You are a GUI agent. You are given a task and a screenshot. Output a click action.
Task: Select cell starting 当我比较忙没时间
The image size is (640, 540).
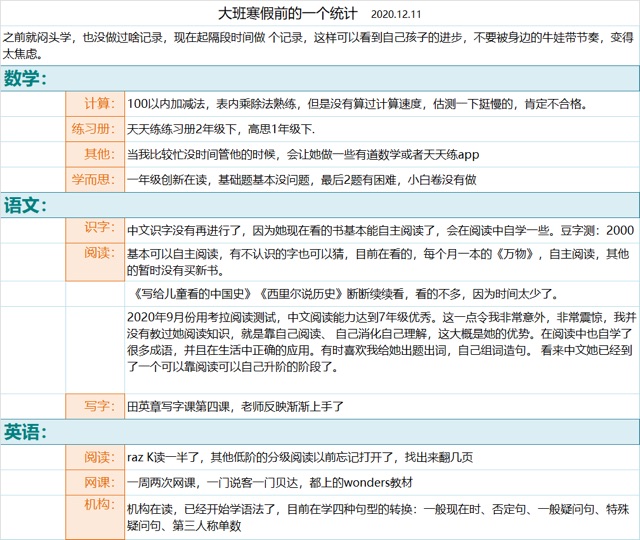pos(382,154)
